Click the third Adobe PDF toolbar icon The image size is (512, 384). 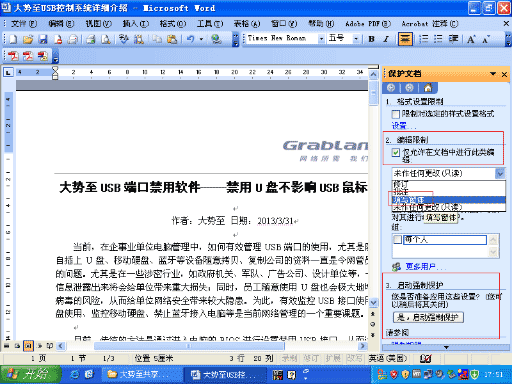[43, 56]
